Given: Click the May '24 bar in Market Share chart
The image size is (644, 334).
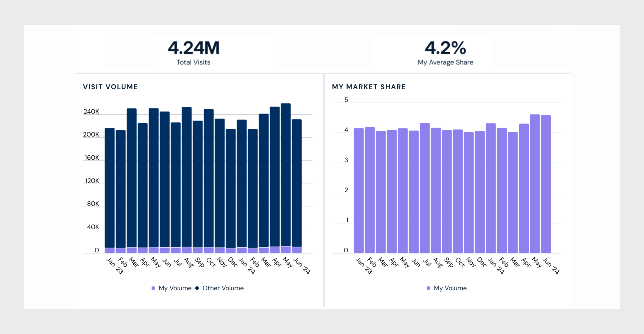Looking at the screenshot, I should click(x=535, y=184).
